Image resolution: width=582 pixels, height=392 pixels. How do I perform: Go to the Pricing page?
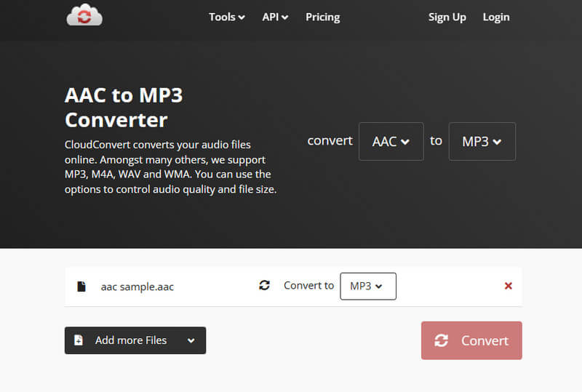pyautogui.click(x=322, y=17)
